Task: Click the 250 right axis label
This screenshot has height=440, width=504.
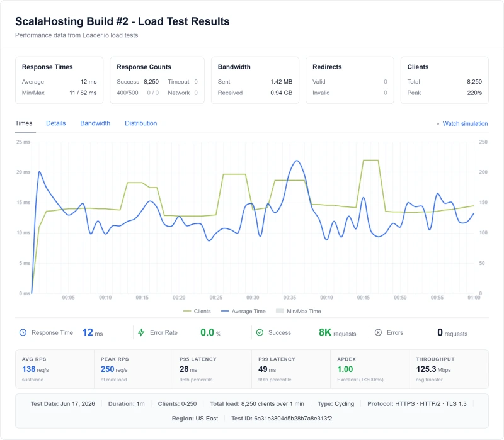Action: point(483,142)
